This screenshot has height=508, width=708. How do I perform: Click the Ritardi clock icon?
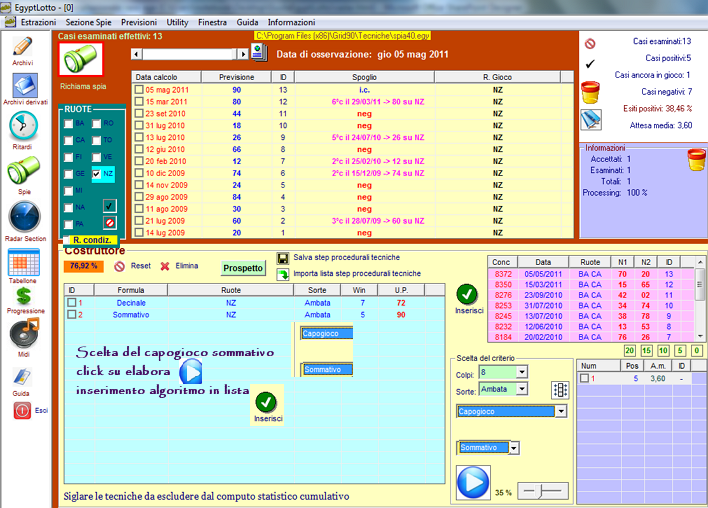[22, 125]
